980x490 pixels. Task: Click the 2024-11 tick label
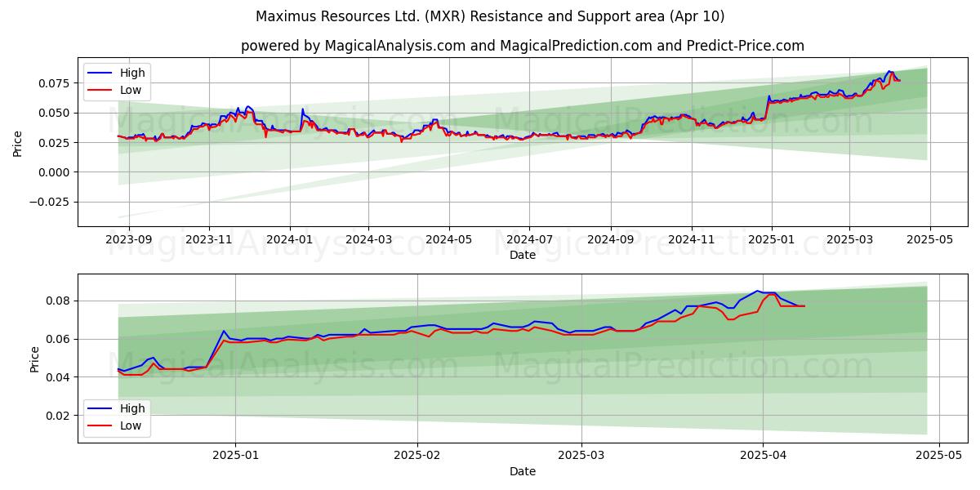[691, 239]
